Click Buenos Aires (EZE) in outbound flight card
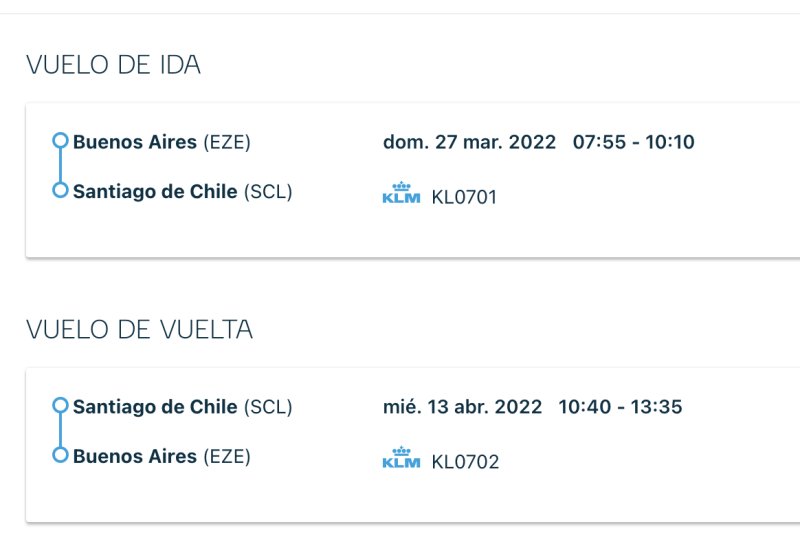This screenshot has width=800, height=553. point(162,142)
